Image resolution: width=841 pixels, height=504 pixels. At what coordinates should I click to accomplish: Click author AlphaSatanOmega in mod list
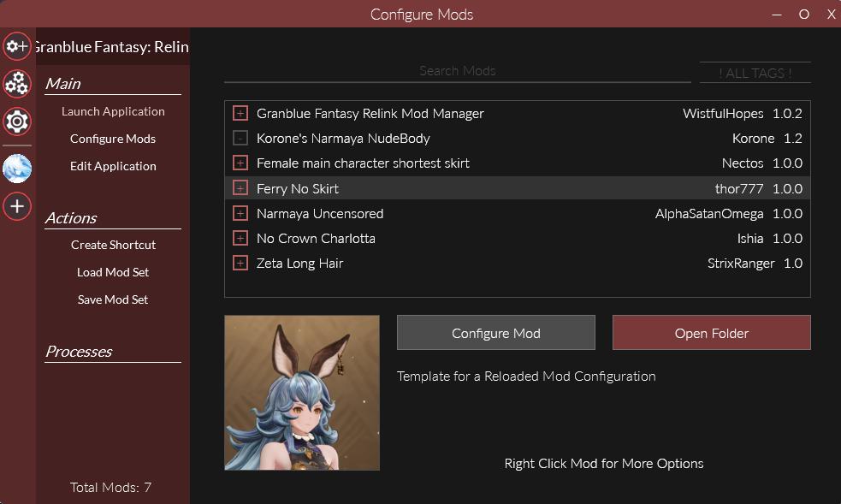click(709, 213)
